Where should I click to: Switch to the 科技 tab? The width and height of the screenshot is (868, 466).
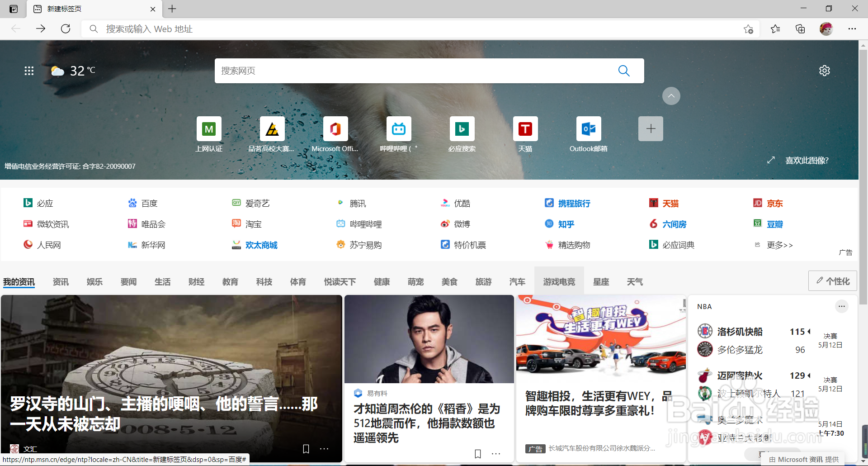[264, 282]
